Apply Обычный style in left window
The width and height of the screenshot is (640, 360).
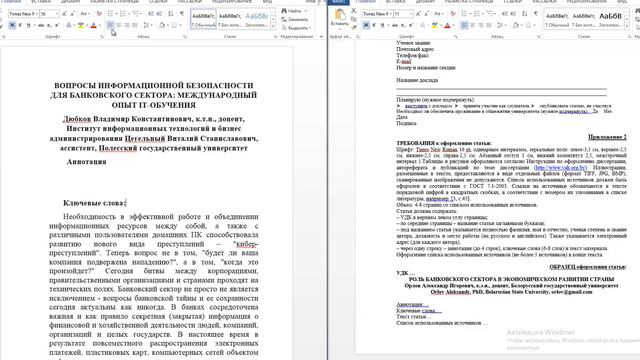[203, 19]
